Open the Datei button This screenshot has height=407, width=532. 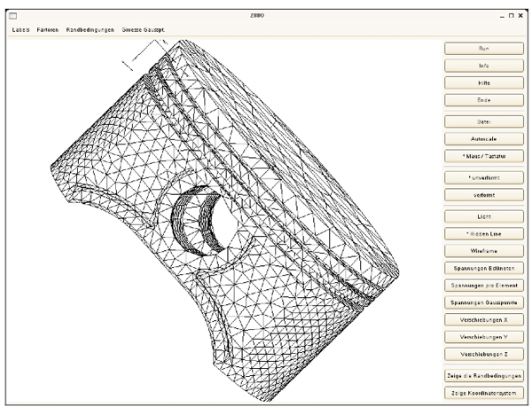pos(484,121)
